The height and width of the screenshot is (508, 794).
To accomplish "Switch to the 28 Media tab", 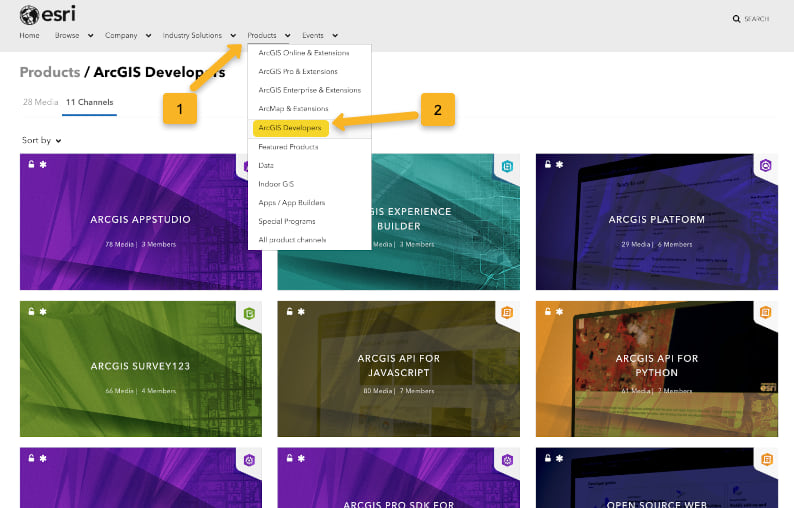I will tap(41, 102).
